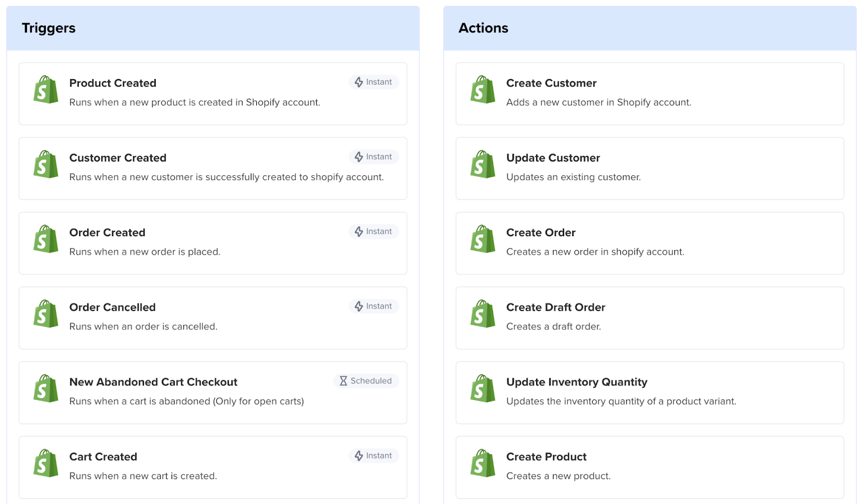The height and width of the screenshot is (504, 863).
Task: Click the Instant badge on Order Created
Action: 373,231
